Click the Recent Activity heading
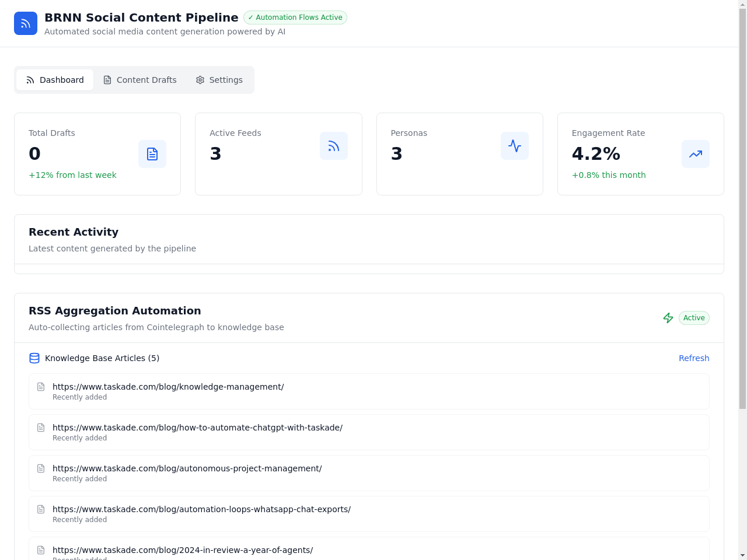Screen dimensions: 747x560 click(x=74, y=232)
